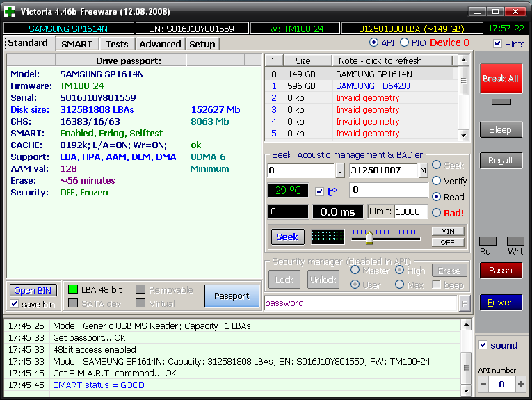Screen dimensions: 532x400
Task: Toggle the Hints checkbox
Action: click(x=497, y=44)
